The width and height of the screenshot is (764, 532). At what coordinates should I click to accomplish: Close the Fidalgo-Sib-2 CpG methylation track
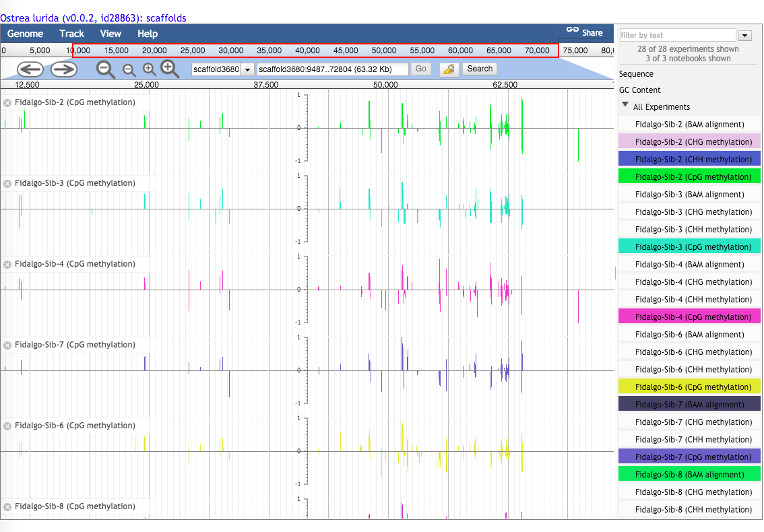pyautogui.click(x=7, y=103)
